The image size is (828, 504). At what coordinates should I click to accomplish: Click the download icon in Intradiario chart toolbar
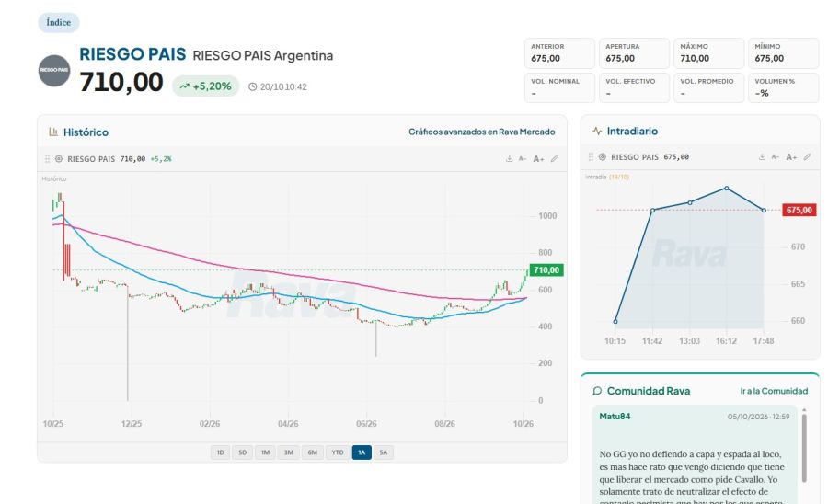pos(762,156)
